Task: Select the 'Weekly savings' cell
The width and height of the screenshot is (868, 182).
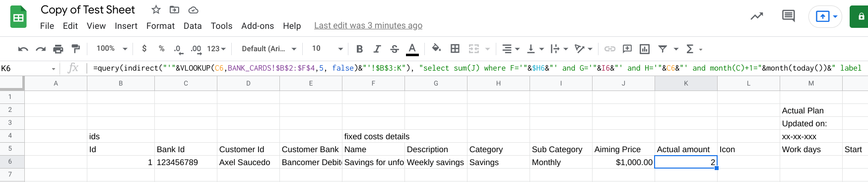Action: coord(436,162)
